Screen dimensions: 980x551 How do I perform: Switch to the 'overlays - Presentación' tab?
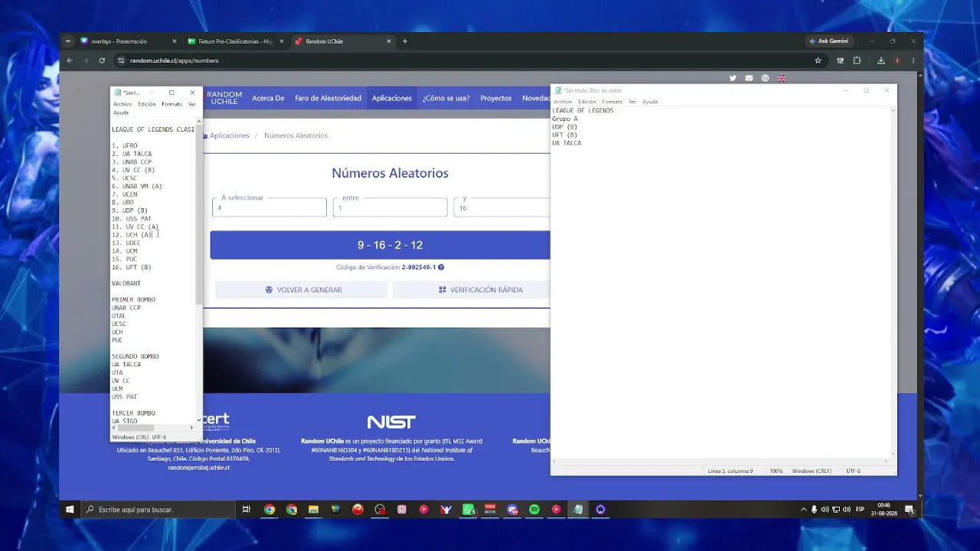tap(126, 41)
